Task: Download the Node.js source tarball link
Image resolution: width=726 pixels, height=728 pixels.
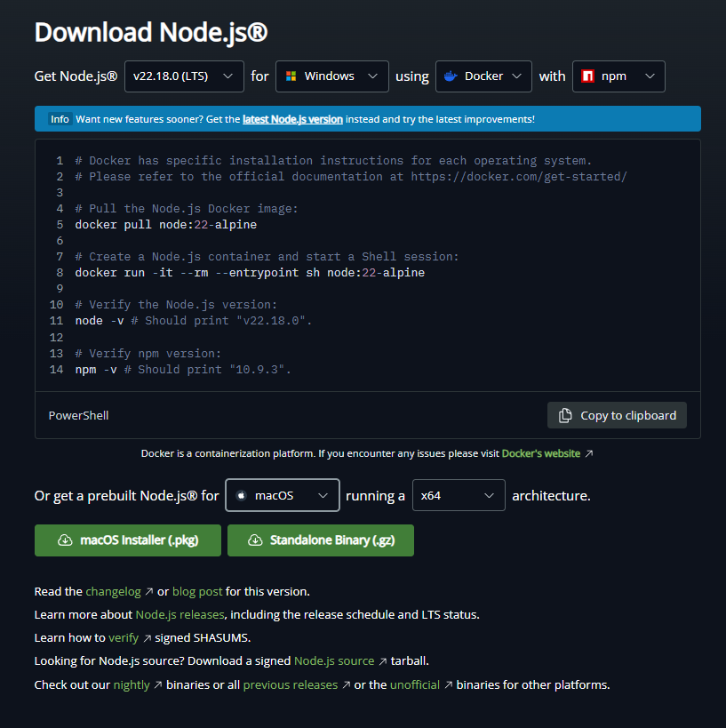Action: tap(334, 660)
